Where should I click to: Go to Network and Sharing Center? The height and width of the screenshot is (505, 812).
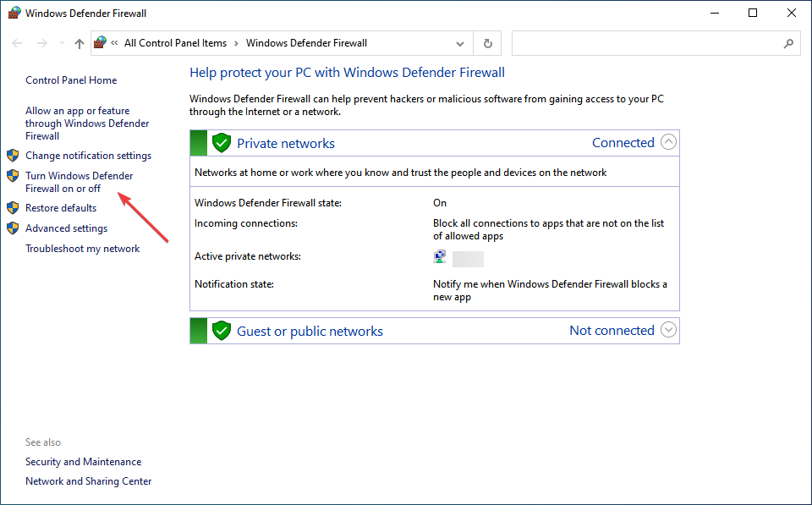tap(89, 481)
